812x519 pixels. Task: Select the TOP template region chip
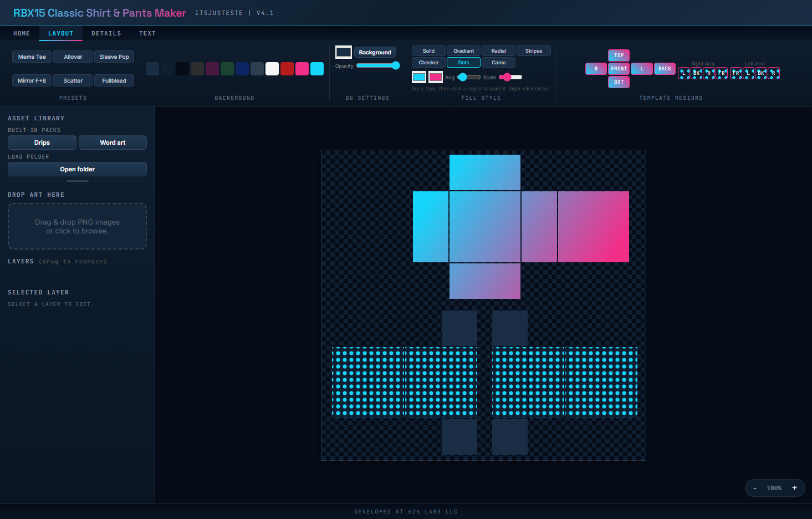pos(619,55)
